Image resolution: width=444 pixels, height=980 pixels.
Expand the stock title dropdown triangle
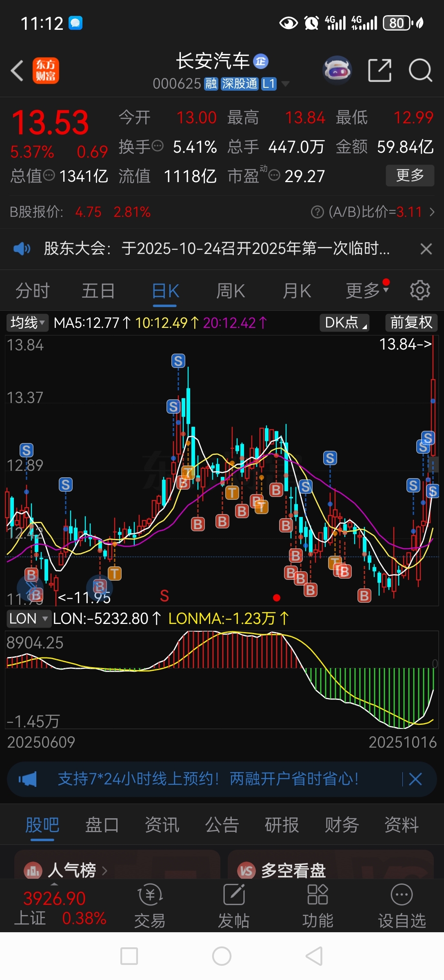click(x=285, y=84)
